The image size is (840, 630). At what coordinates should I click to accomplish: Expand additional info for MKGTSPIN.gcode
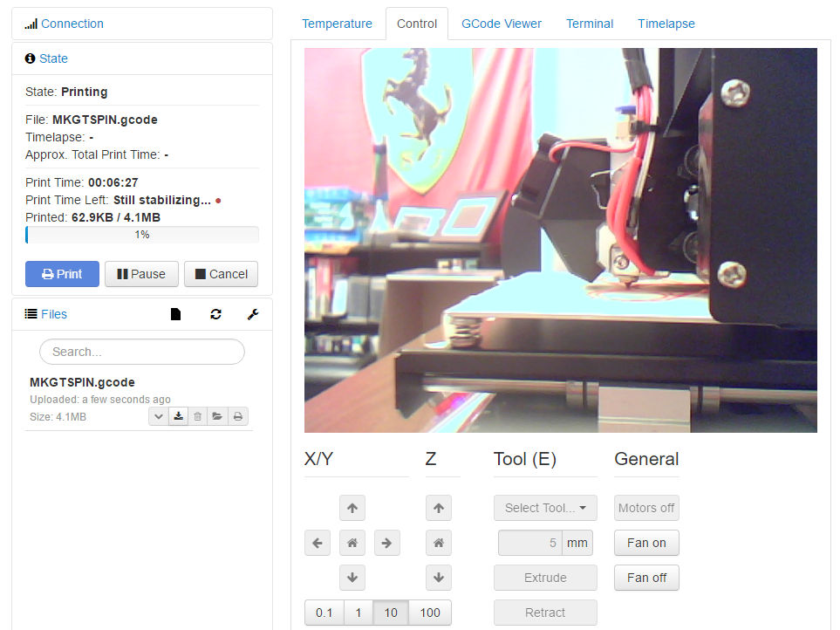click(158, 416)
